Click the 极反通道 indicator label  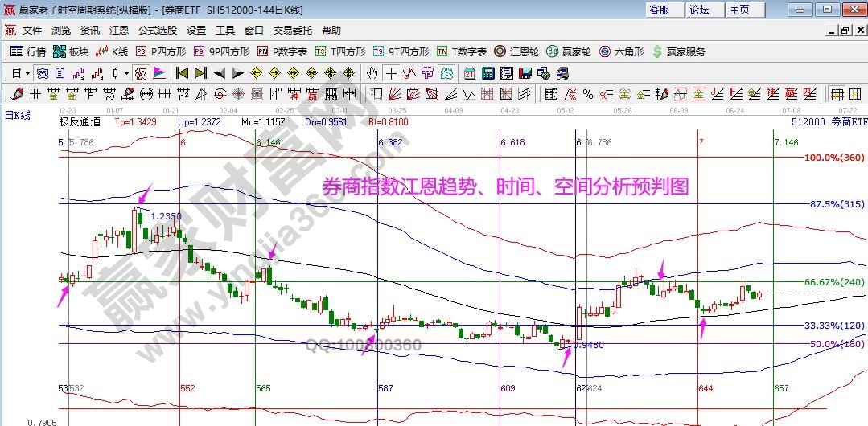click(x=80, y=121)
